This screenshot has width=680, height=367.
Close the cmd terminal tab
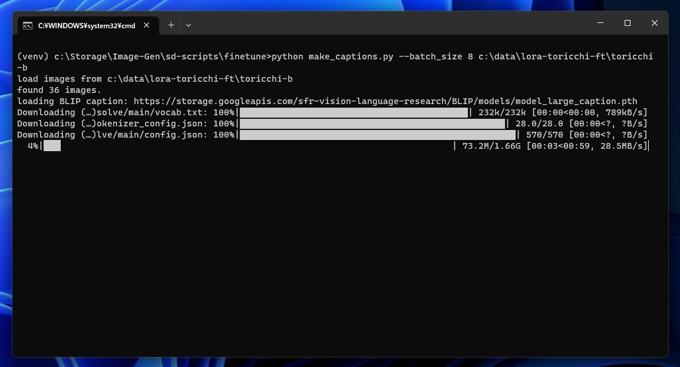(147, 26)
